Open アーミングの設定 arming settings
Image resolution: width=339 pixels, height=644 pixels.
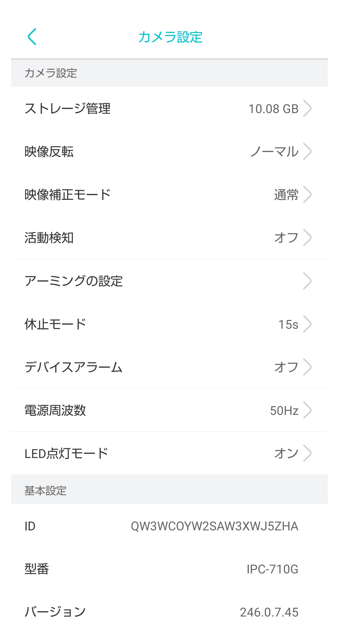coord(74,281)
